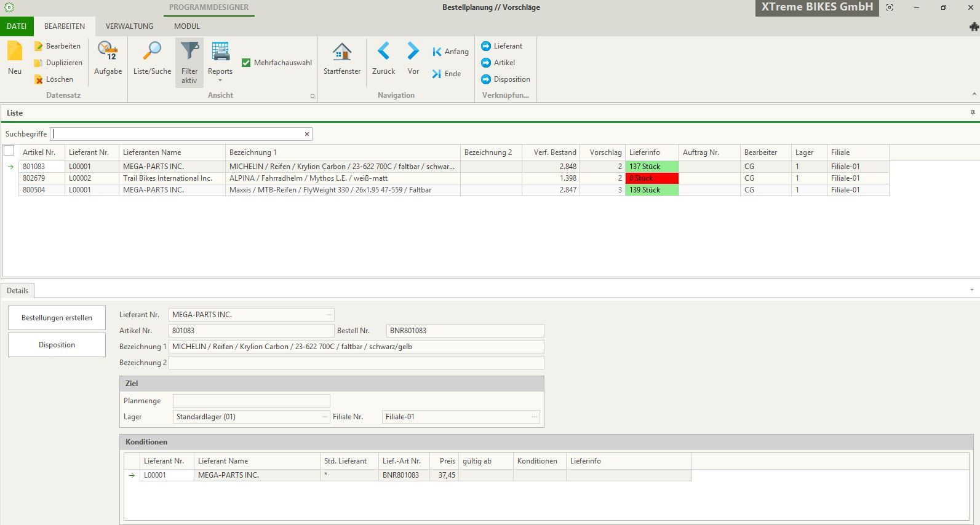Tick the select-all checkbox in list header
Viewport: 980px width, 525px height.
[9, 151]
